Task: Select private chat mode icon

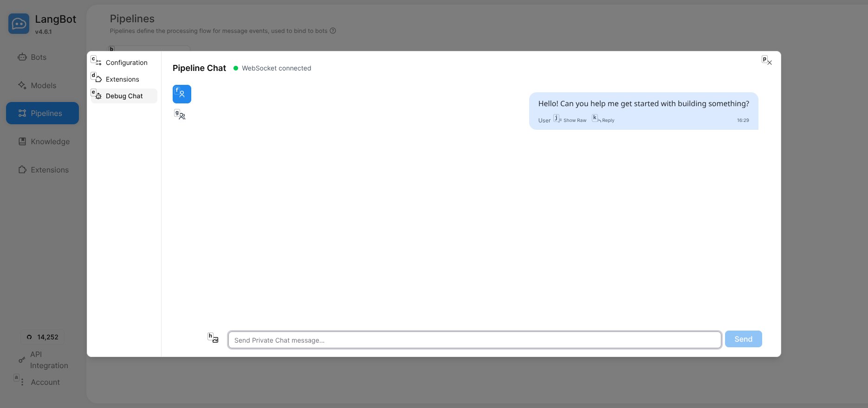Action: [x=182, y=94]
